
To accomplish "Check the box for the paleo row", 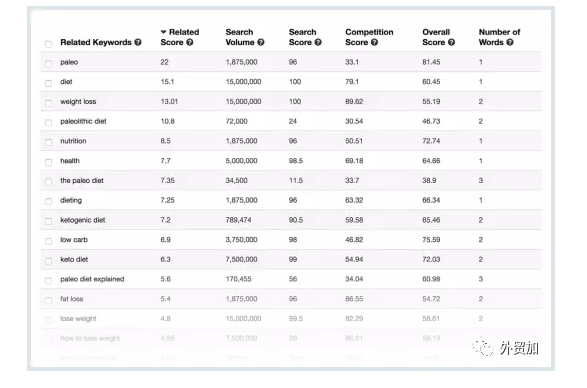I will click(48, 63).
